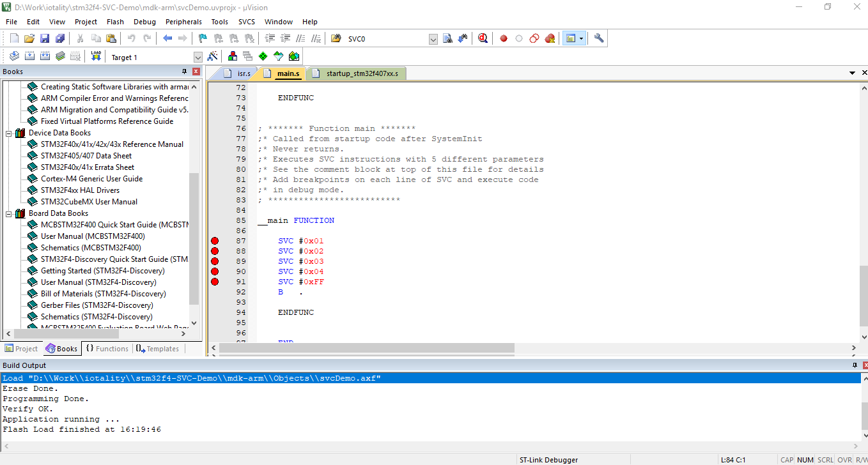The height and width of the screenshot is (465, 868).
Task: Close the active editor tab via X
Action: tap(864, 73)
